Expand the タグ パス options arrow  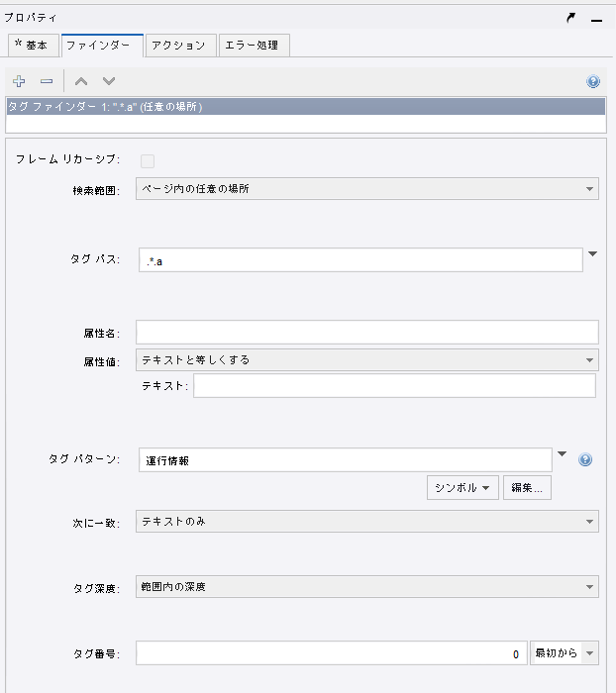(x=593, y=253)
